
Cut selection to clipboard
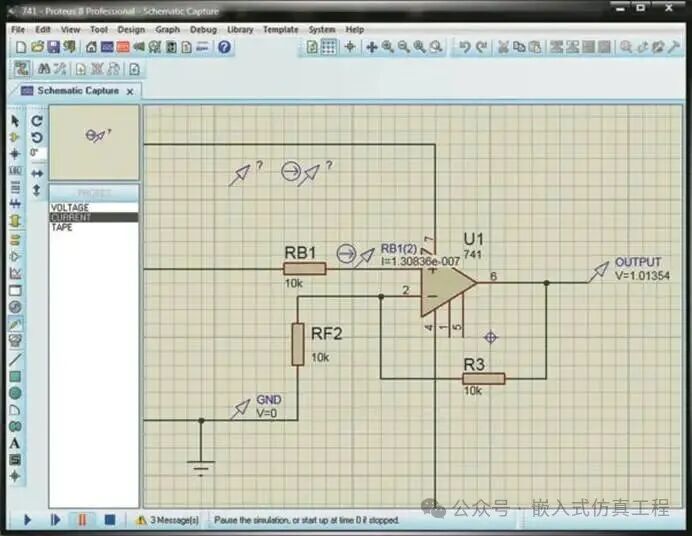(503, 47)
